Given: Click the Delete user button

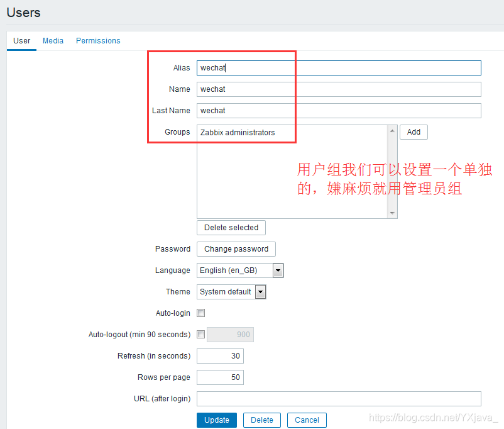Looking at the screenshot, I should pyautogui.click(x=262, y=420).
